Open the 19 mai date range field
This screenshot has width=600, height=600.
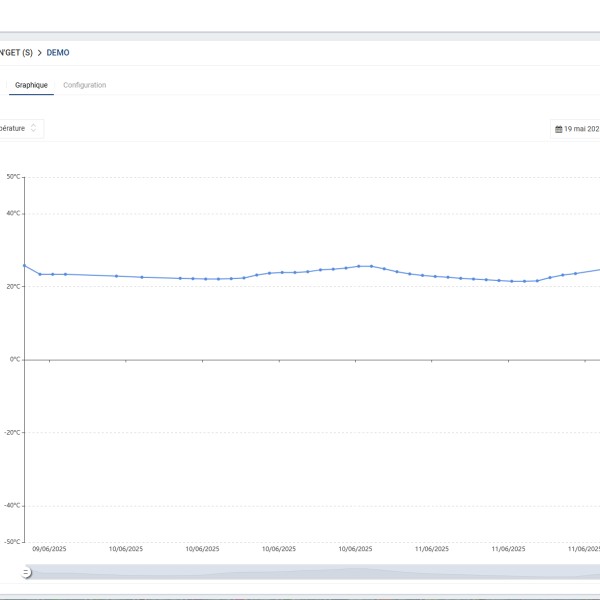(x=575, y=129)
